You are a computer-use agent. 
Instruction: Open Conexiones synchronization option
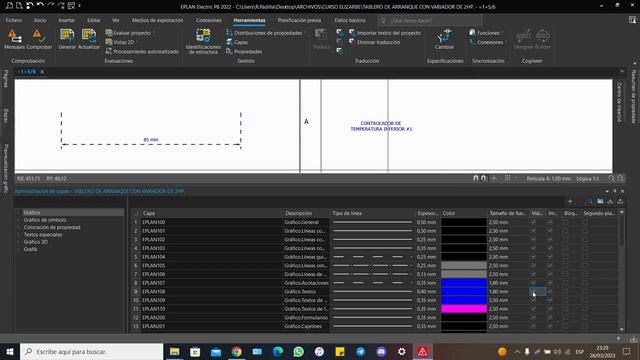pos(488,42)
